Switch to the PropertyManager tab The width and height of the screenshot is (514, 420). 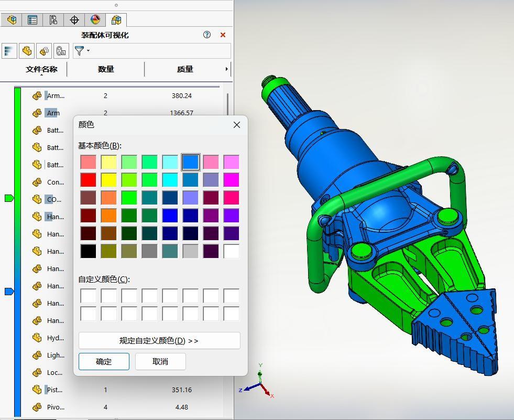point(32,20)
